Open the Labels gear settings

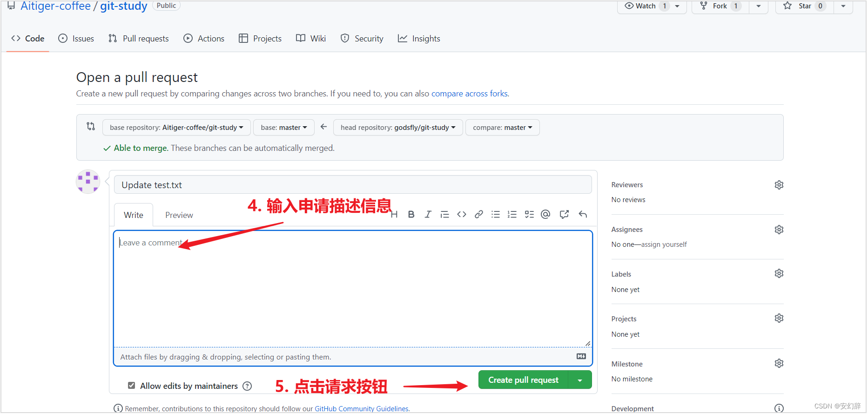click(x=779, y=274)
